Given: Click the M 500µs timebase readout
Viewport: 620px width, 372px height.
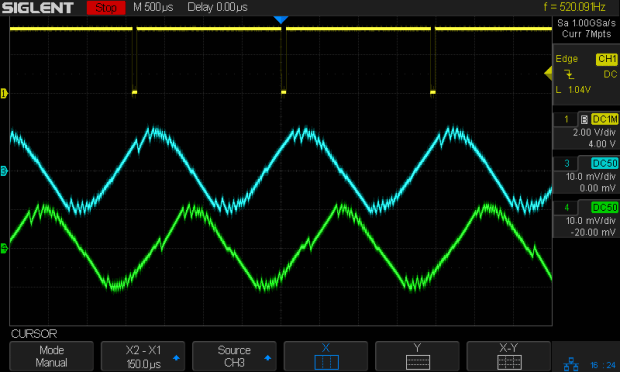Looking at the screenshot, I should point(153,7).
